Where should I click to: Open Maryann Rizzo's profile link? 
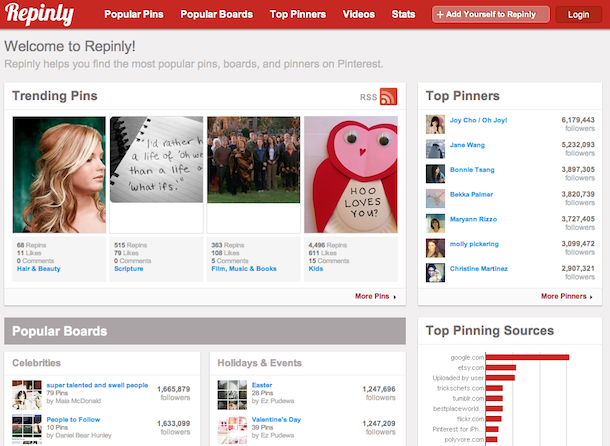pyautogui.click(x=473, y=219)
